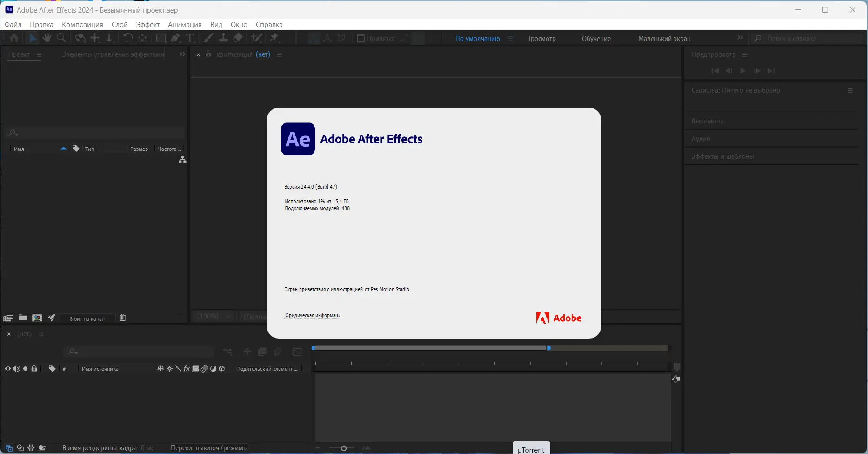Toggle audio speaker column in timeline
Image resolution: width=868 pixels, height=454 pixels.
coord(17,369)
